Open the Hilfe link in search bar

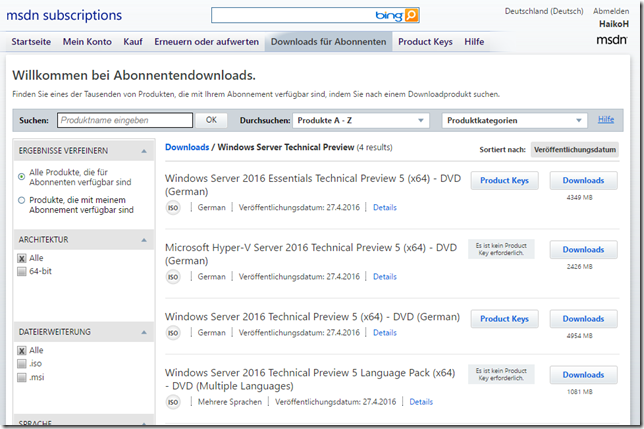coord(606,119)
